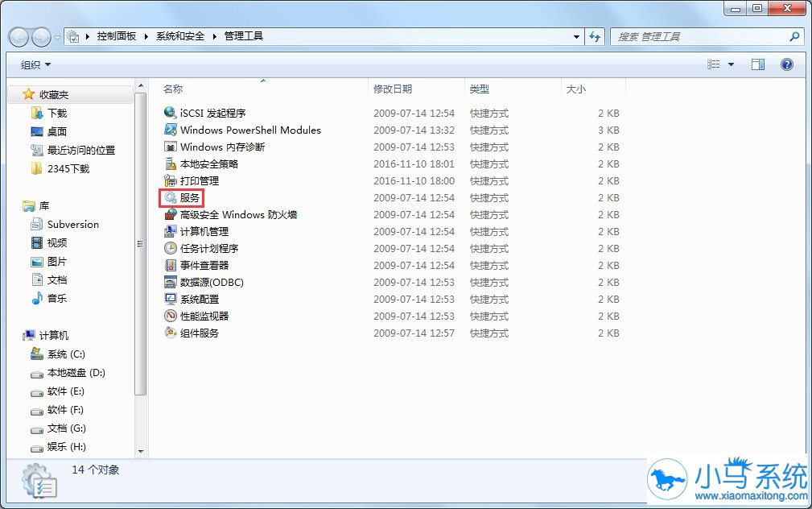
Task: Select the 数据源(ODBC) icon
Action: (x=170, y=282)
